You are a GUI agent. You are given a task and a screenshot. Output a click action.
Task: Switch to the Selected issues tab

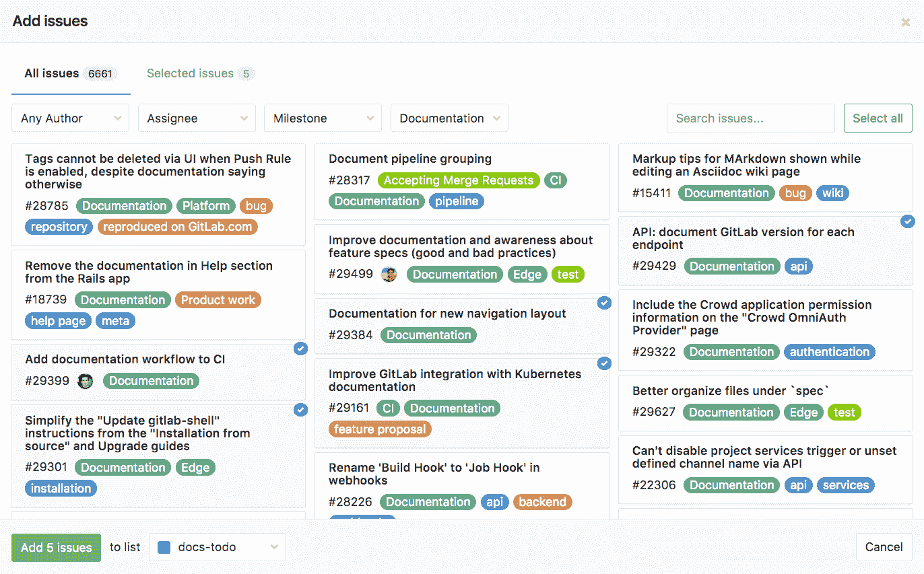tap(199, 73)
